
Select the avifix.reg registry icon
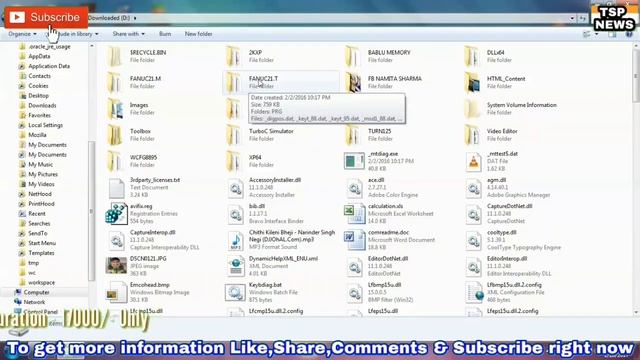pyautogui.click(x=116, y=214)
